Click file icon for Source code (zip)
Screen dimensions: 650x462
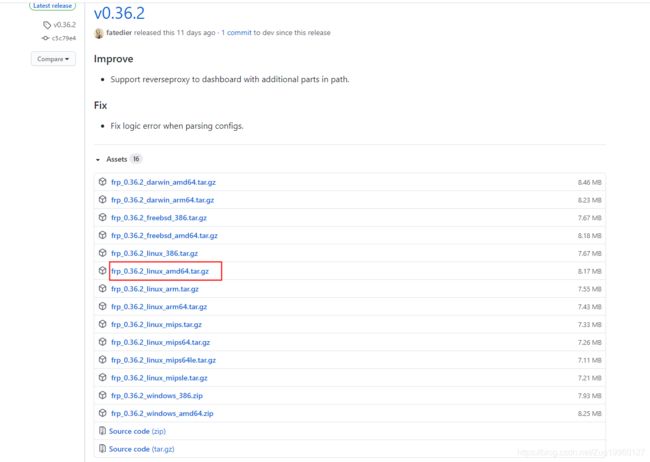102,431
